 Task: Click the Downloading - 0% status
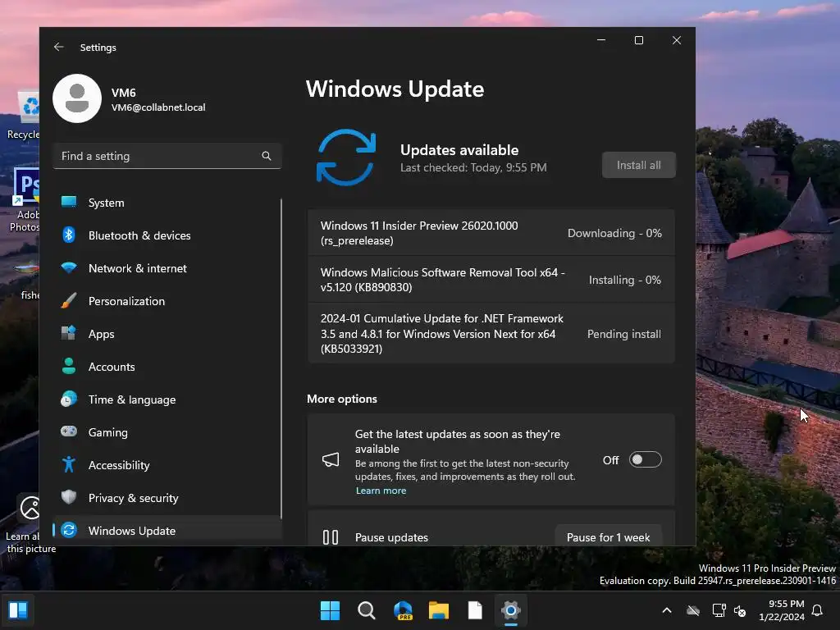click(614, 233)
